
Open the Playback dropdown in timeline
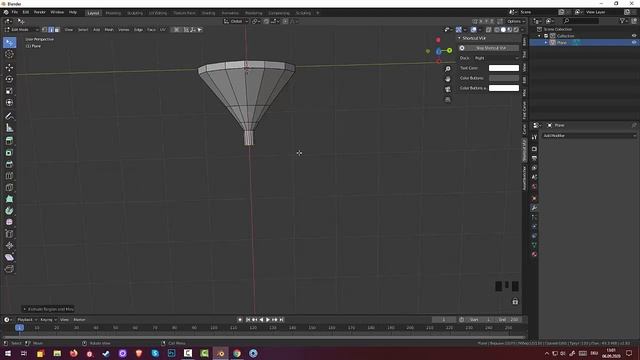[x=27, y=320]
